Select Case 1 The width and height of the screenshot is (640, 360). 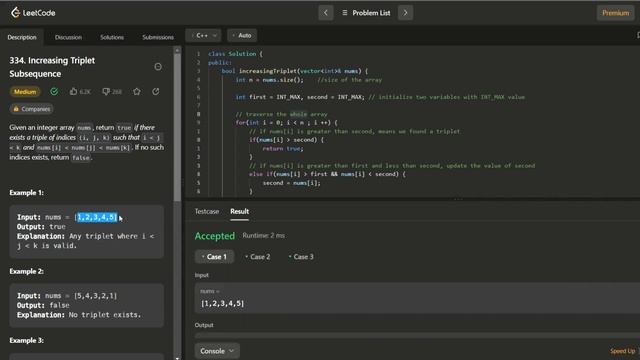[214, 257]
